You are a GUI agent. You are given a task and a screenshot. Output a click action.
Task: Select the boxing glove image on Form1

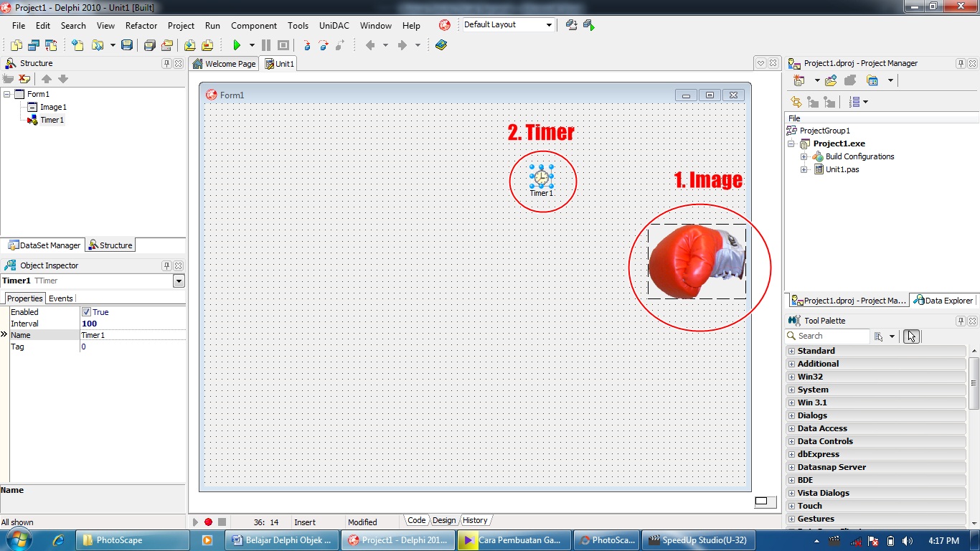point(697,261)
